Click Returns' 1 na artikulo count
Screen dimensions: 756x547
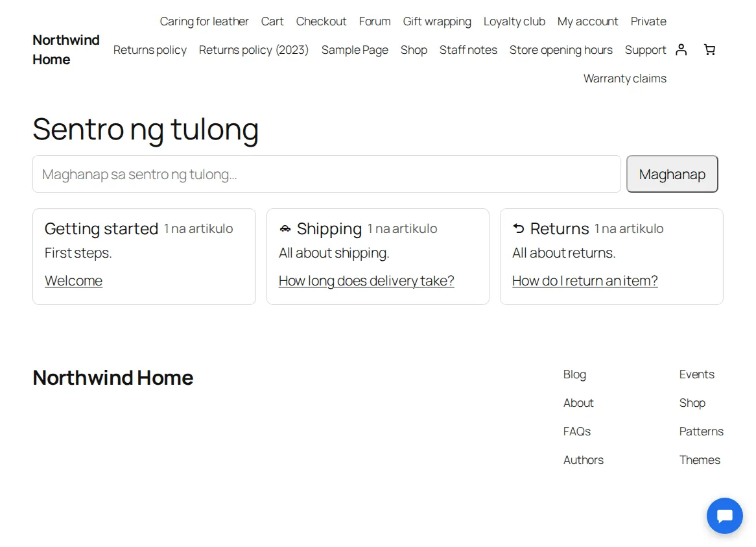coord(629,228)
